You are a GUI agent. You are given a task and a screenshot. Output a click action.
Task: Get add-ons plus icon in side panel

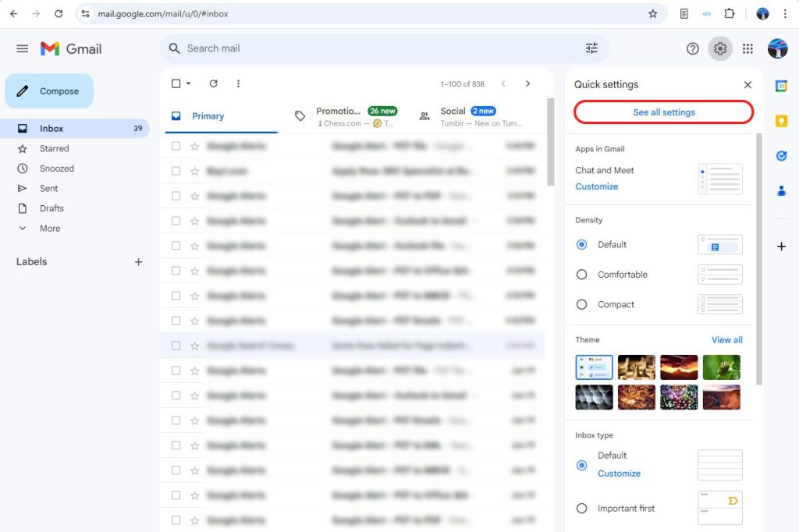pos(781,246)
